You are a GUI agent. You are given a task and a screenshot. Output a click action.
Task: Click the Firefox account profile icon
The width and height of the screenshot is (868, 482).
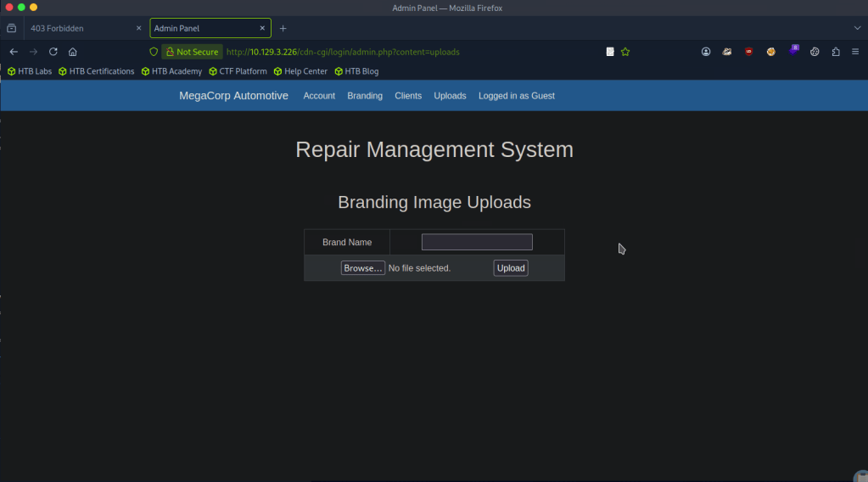click(x=706, y=52)
